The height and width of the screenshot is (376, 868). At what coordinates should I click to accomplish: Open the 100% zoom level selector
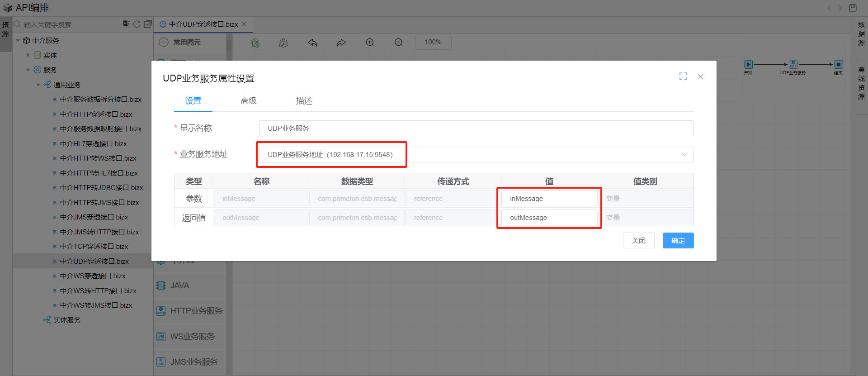[x=433, y=42]
